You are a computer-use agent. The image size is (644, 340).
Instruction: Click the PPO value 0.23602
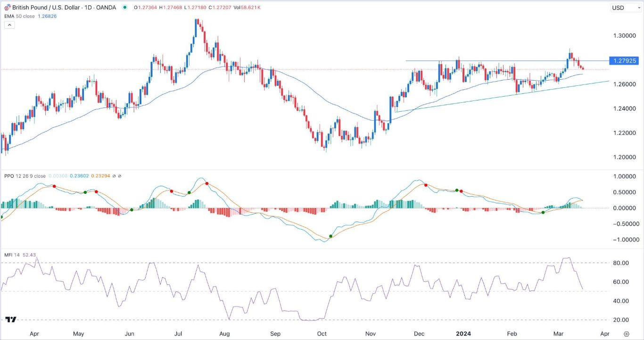click(x=79, y=176)
